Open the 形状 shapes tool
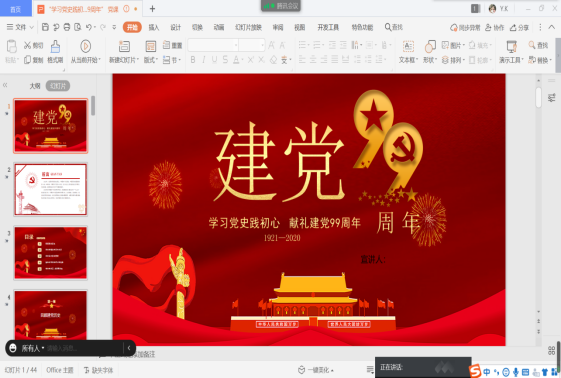Viewport: 561px width, 378px height. (x=430, y=46)
